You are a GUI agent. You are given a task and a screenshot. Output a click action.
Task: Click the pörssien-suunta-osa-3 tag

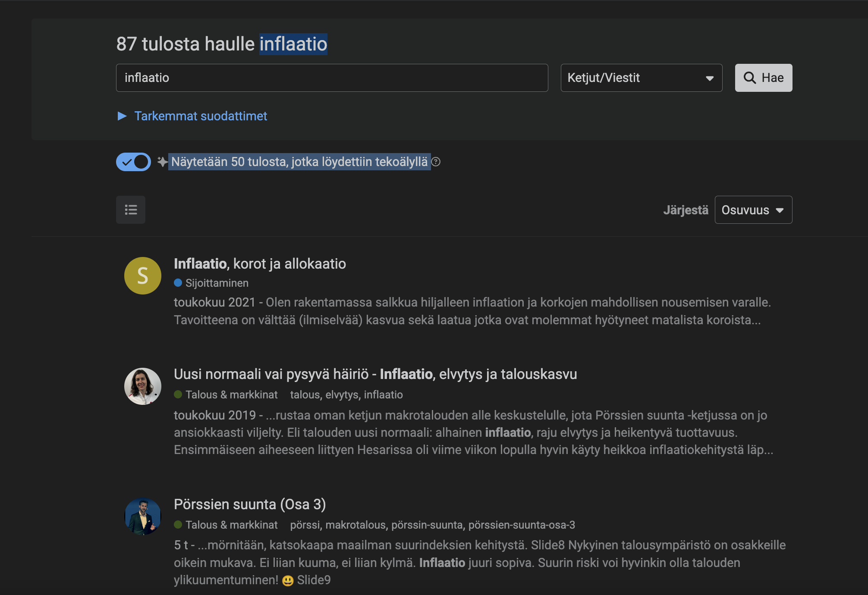(x=521, y=525)
